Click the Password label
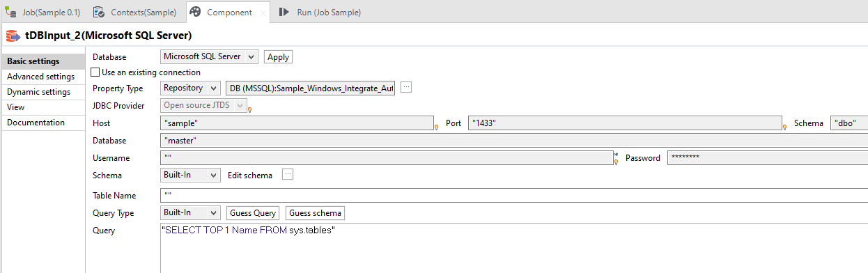 click(x=643, y=158)
